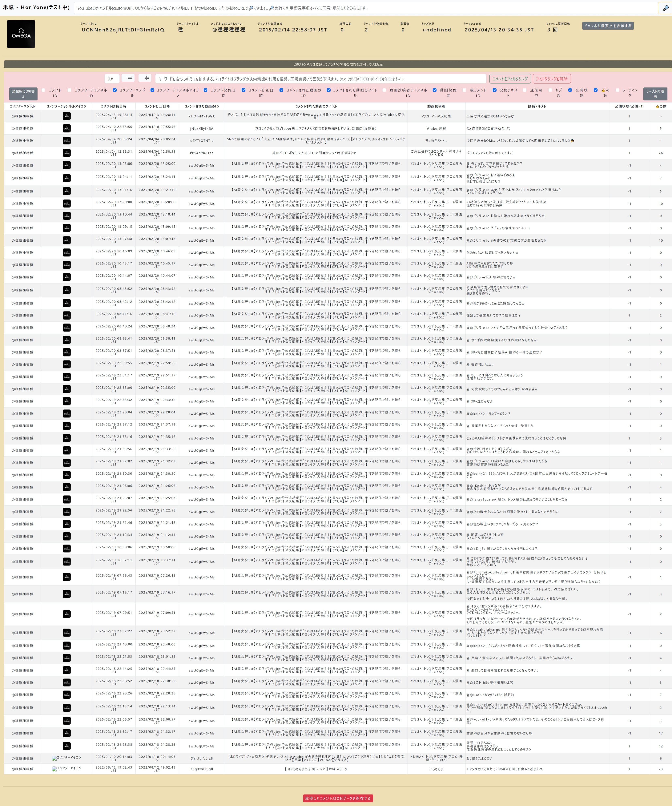Click commenter icon in the 2025/02/20 13:25:00 row

click(66, 165)
